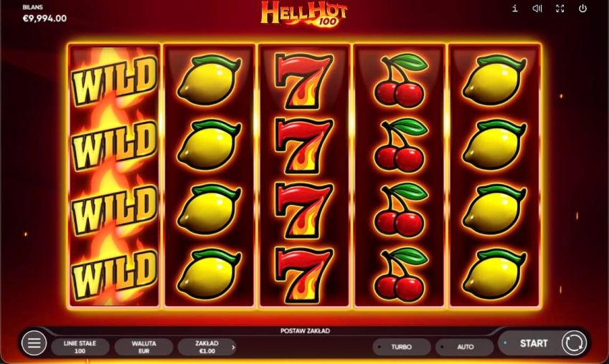Mute the sound with the speaker icon

point(537,9)
